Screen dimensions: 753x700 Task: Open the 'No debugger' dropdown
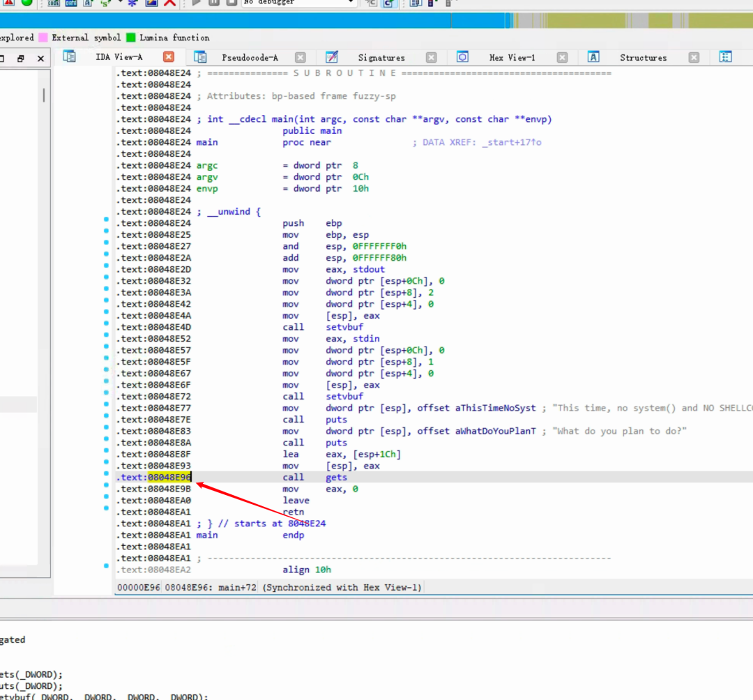click(299, 3)
